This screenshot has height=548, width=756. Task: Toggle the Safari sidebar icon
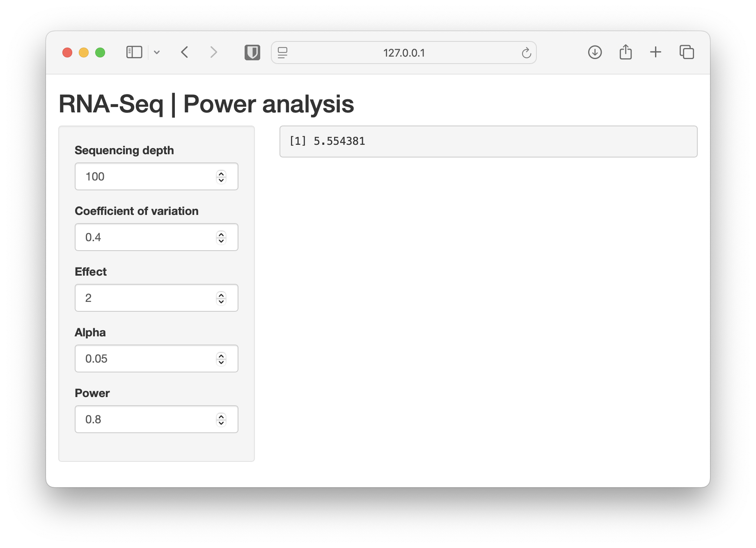tap(134, 52)
